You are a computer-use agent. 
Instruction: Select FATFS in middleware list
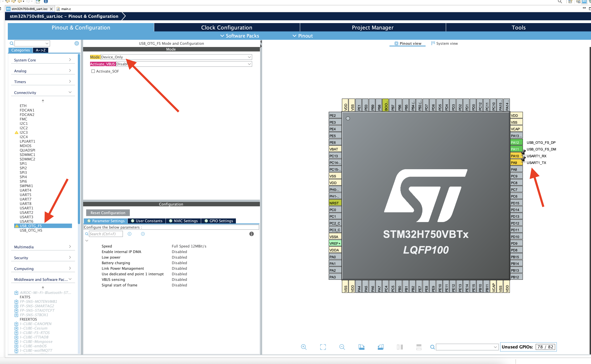point(25,297)
